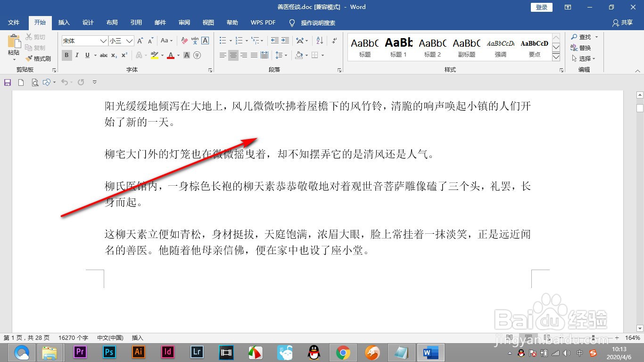Click the 登录 sign-in button
The image size is (644, 362).
tap(541, 7)
